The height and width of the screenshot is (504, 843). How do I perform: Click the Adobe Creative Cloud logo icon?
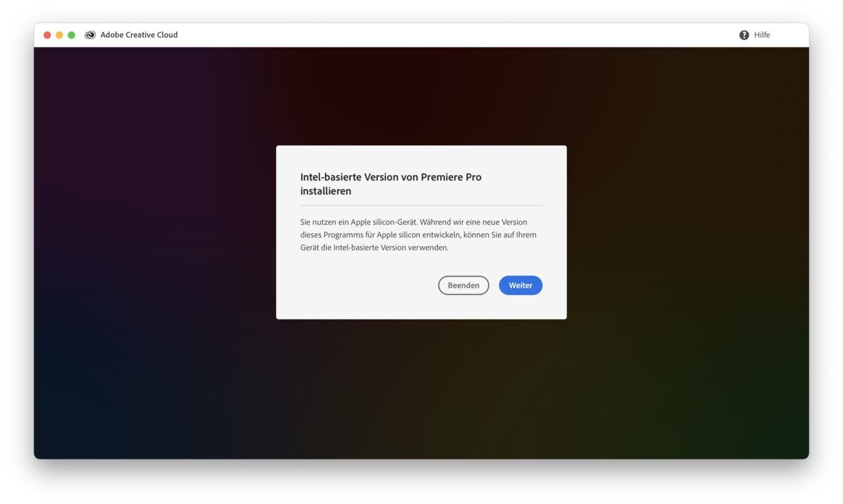click(x=90, y=35)
